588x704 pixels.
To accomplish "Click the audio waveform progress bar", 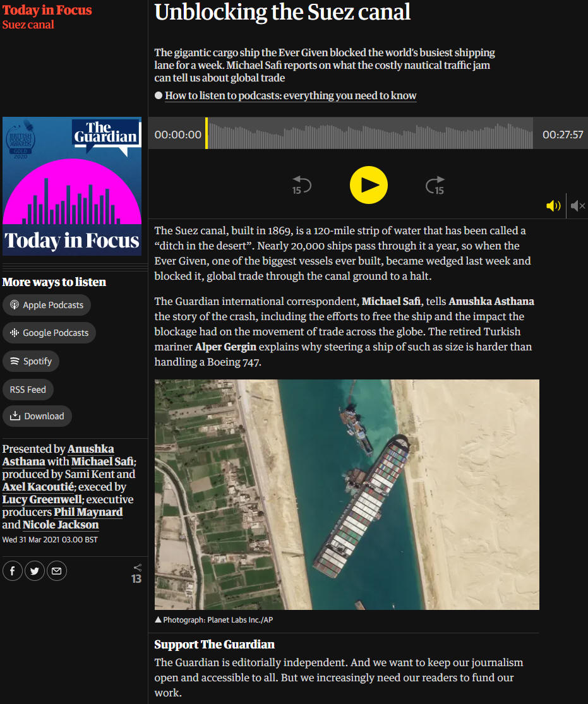I will (x=369, y=133).
